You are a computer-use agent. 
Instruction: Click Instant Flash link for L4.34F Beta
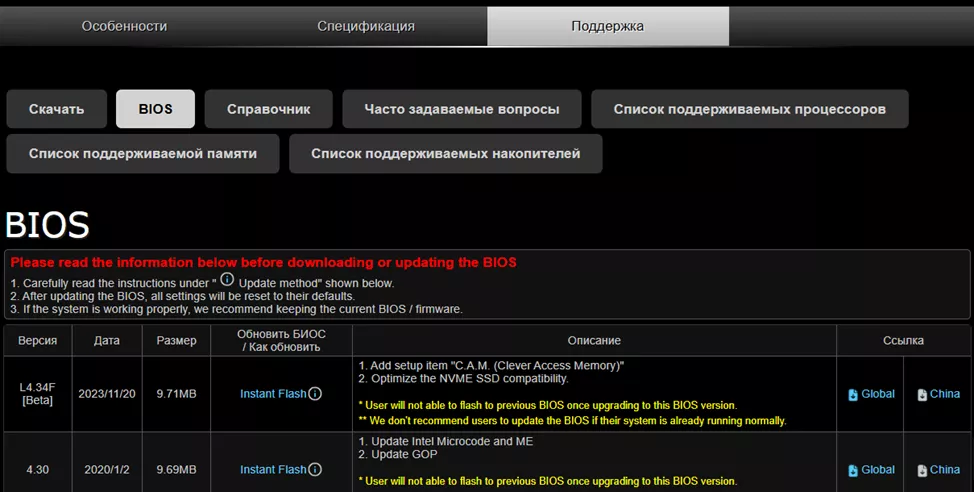tap(273, 394)
